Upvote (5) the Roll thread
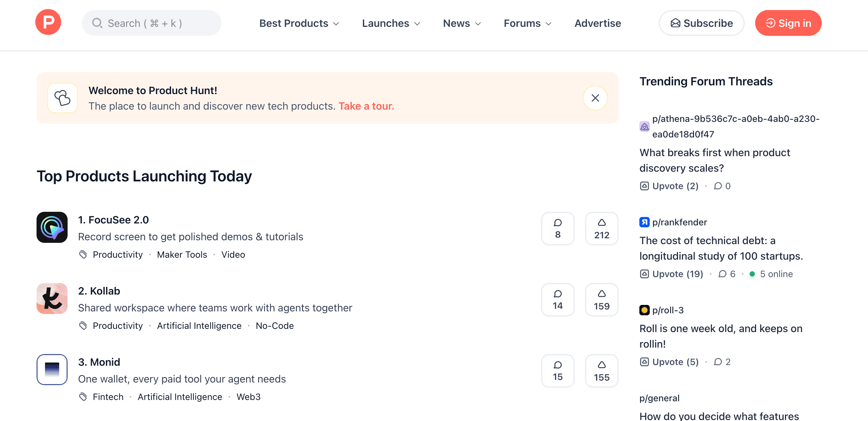 pyautogui.click(x=669, y=362)
